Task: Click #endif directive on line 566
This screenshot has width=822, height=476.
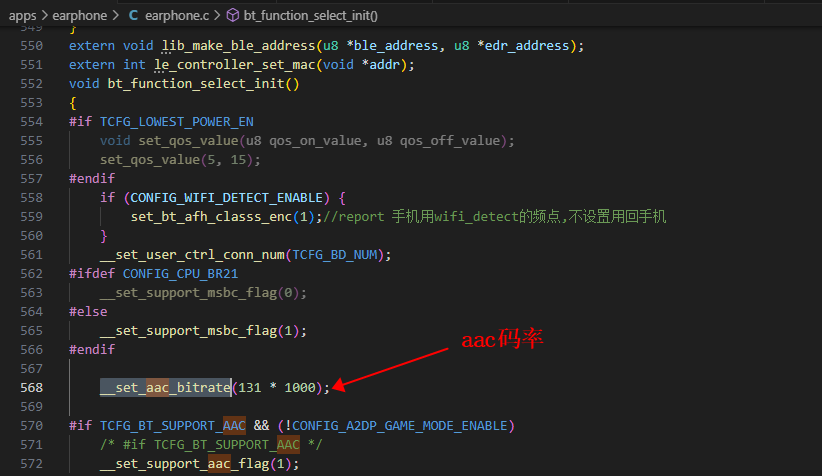Action: pyautogui.click(x=92, y=350)
